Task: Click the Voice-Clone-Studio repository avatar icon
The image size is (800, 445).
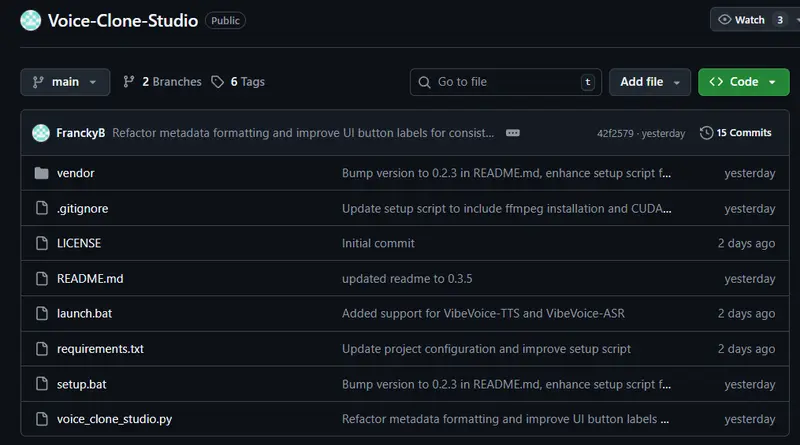Action: pyautogui.click(x=31, y=20)
